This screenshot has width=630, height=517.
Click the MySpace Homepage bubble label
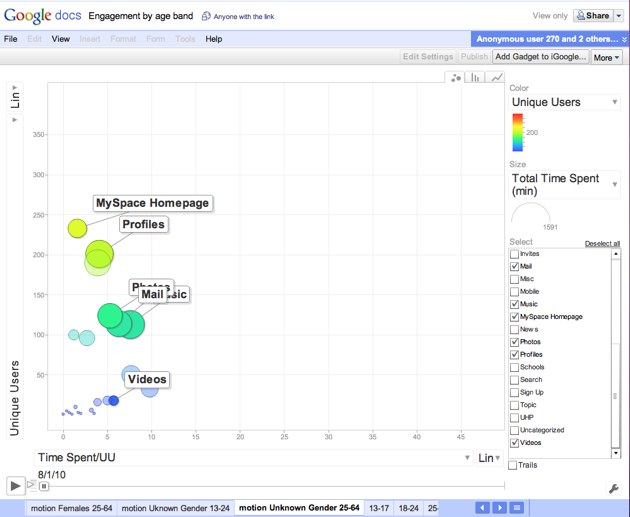(152, 203)
